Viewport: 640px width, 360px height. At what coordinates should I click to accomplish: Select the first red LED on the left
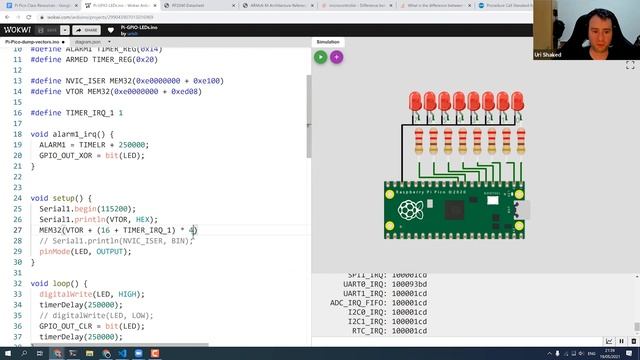[415, 101]
